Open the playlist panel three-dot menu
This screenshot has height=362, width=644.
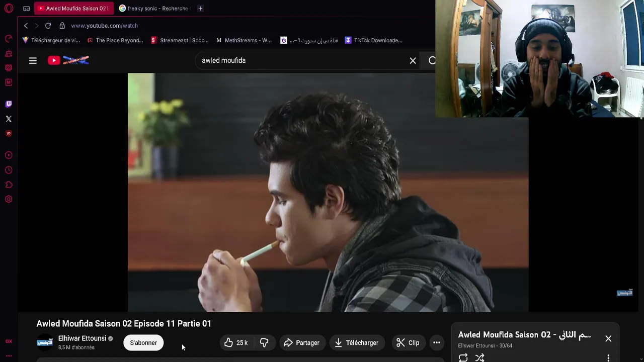tap(608, 357)
